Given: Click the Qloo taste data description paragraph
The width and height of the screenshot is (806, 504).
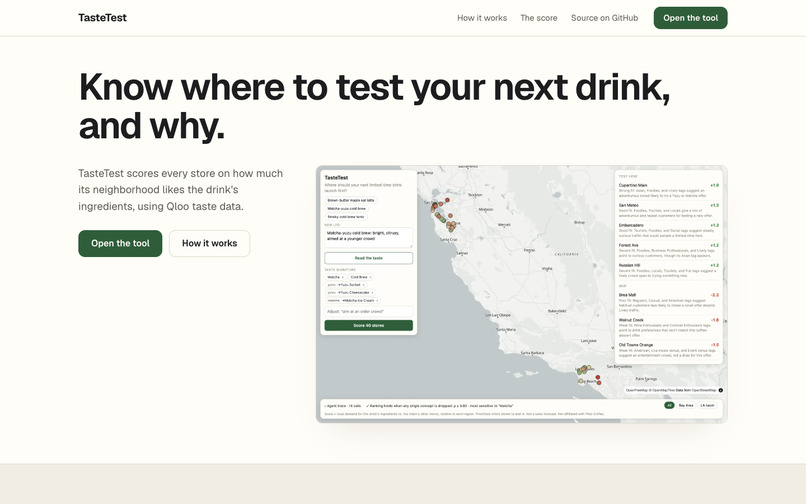Looking at the screenshot, I should (x=180, y=190).
